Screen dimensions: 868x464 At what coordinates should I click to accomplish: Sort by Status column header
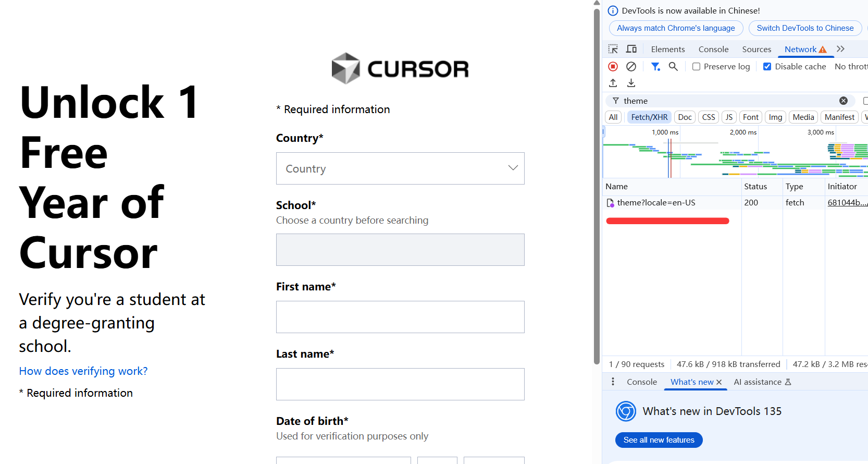click(762, 187)
